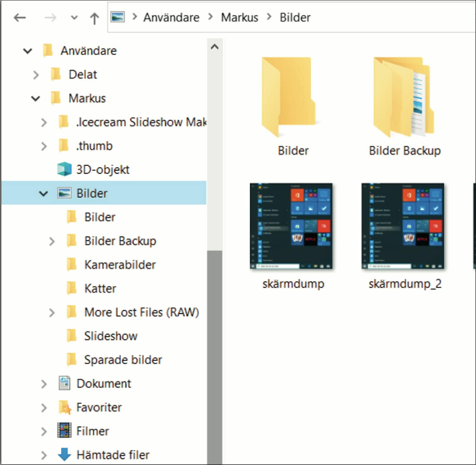Select the Katter label in the tree
The height and width of the screenshot is (465, 476).
point(100,289)
